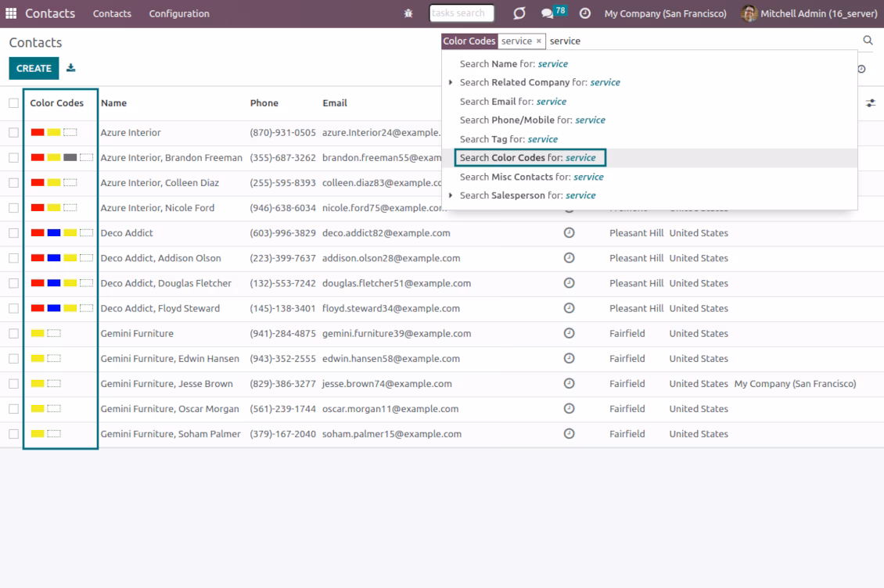Remove the Color Codes service filter facet

pyautogui.click(x=538, y=41)
